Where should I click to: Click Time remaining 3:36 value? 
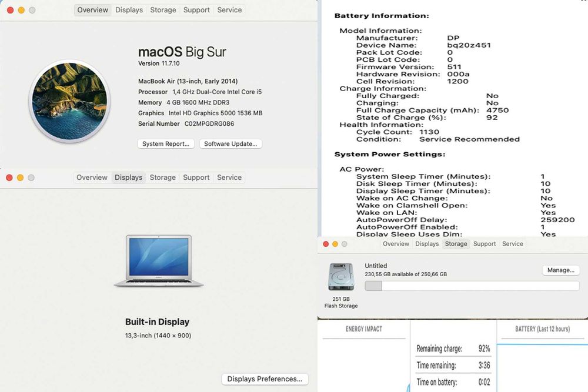484,365
